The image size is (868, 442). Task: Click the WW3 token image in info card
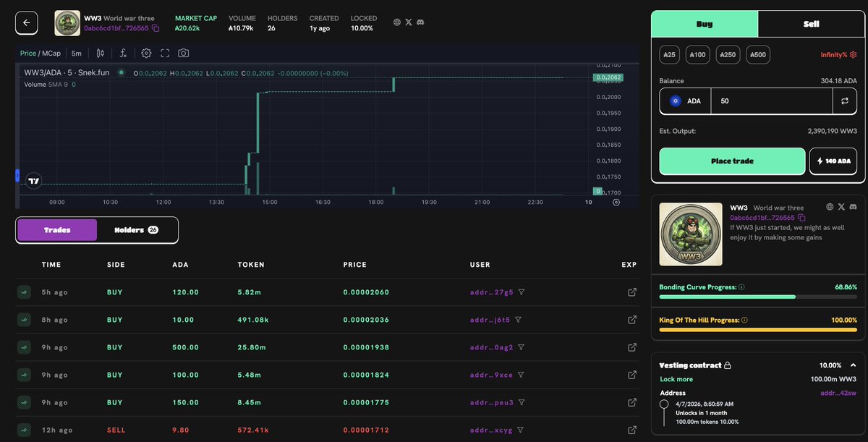coord(691,234)
